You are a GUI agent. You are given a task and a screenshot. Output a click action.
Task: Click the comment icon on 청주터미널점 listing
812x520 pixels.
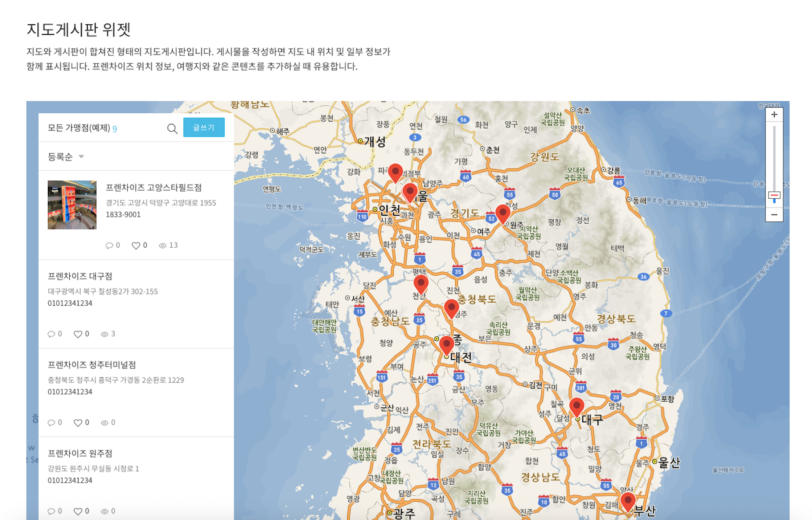click(51, 423)
